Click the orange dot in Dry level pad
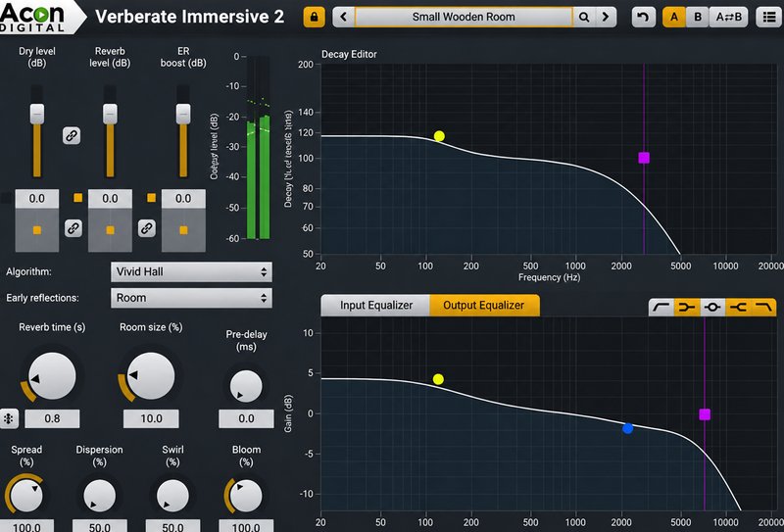 37,230
